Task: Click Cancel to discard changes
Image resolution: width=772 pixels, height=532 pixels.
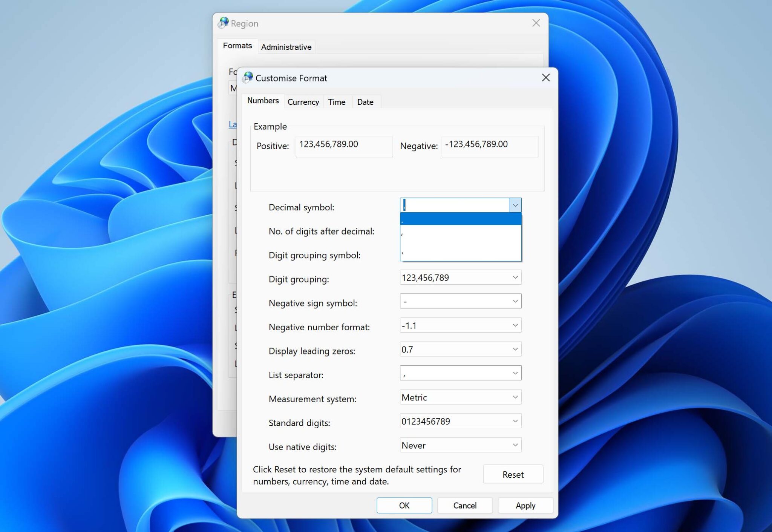Action: click(x=465, y=506)
